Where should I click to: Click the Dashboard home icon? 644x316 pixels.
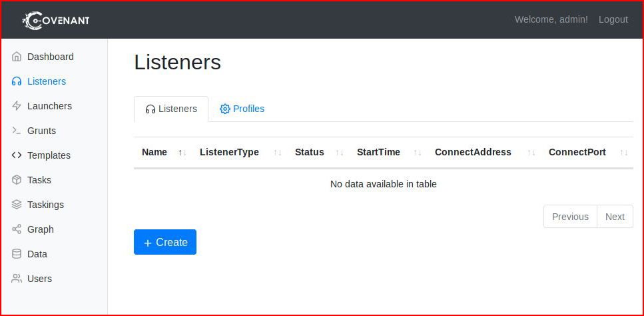pyautogui.click(x=17, y=57)
